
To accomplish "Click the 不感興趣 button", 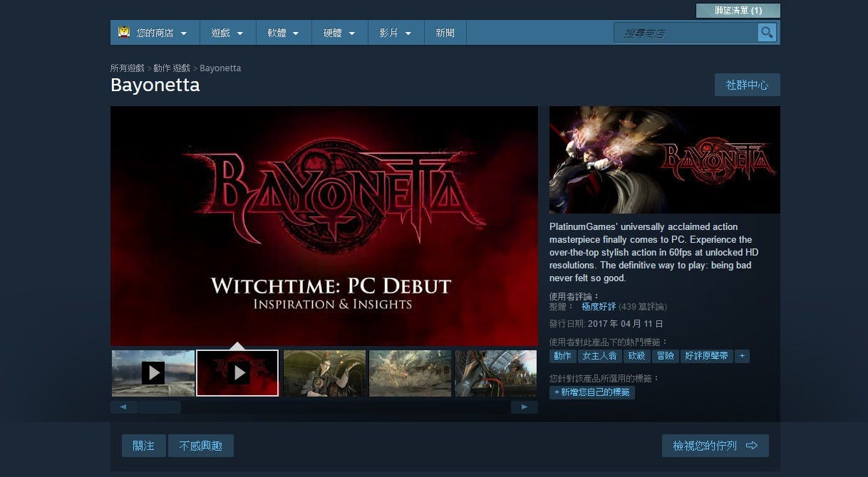I will point(200,446).
